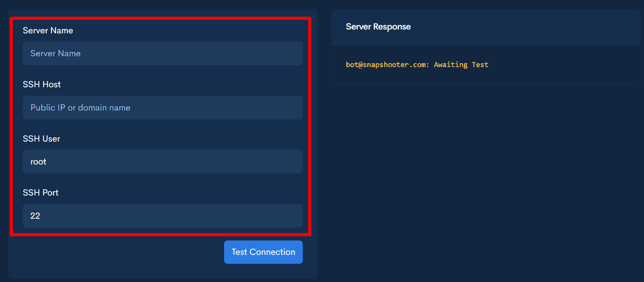
Task: Select the bot@snapshooter.com Awaiting Test message
Action: point(417,65)
